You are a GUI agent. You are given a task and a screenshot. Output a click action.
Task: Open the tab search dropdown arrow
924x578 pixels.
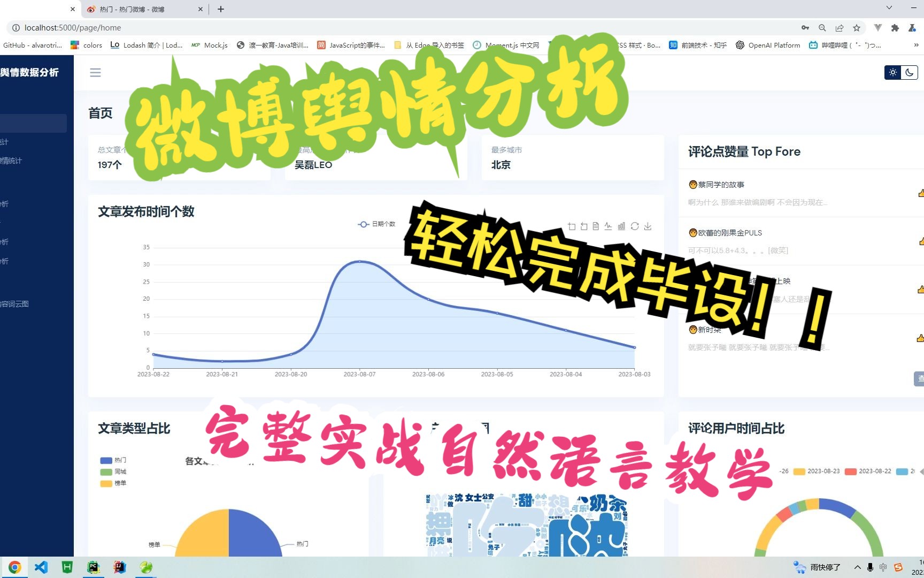point(889,8)
